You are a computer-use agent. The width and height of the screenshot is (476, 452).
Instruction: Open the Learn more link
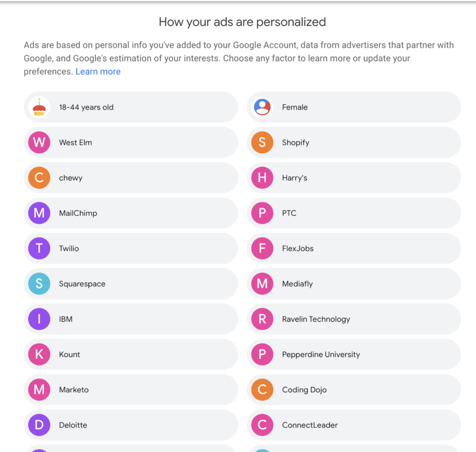click(98, 71)
